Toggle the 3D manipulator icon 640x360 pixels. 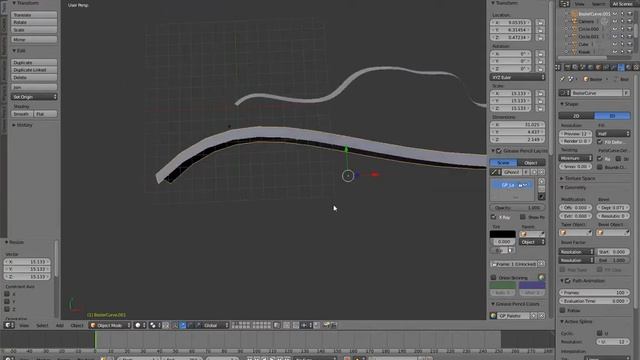click(x=175, y=325)
